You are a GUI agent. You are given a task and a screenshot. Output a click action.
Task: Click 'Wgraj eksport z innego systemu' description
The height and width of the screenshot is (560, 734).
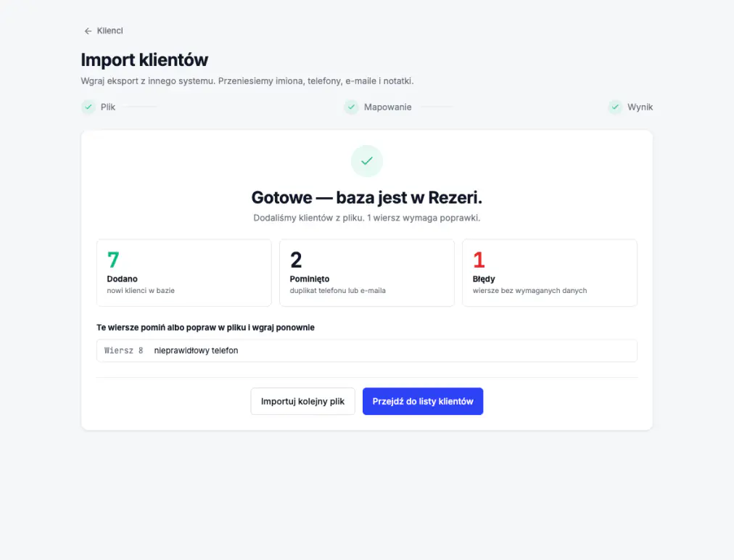[247, 81]
